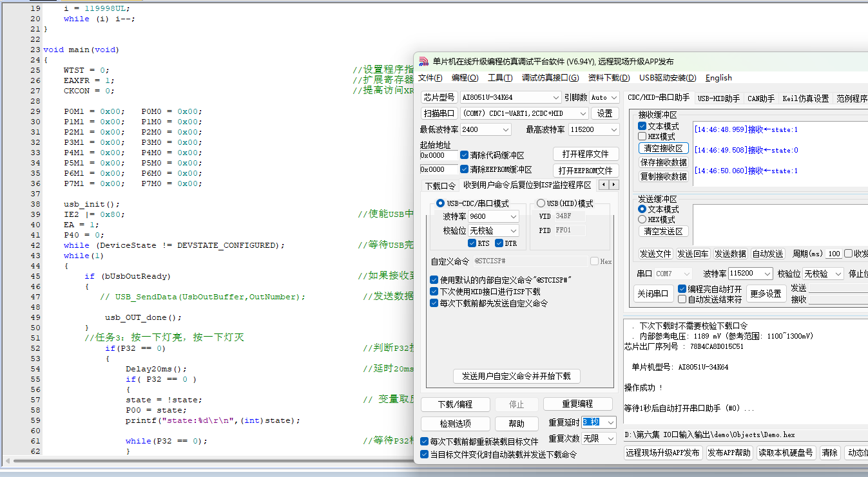Click the 帮助 button
Screen dimensions: 868x477
pos(516,424)
